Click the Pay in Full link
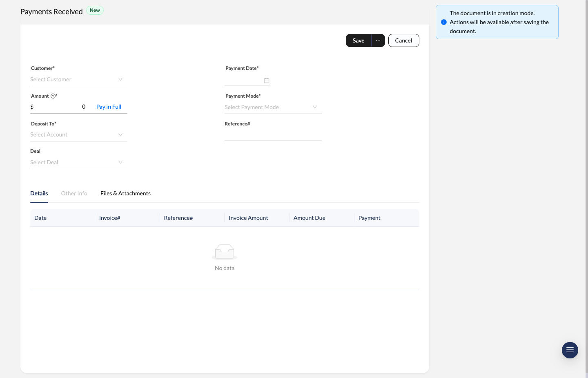The width and height of the screenshot is (588, 378). [109, 106]
